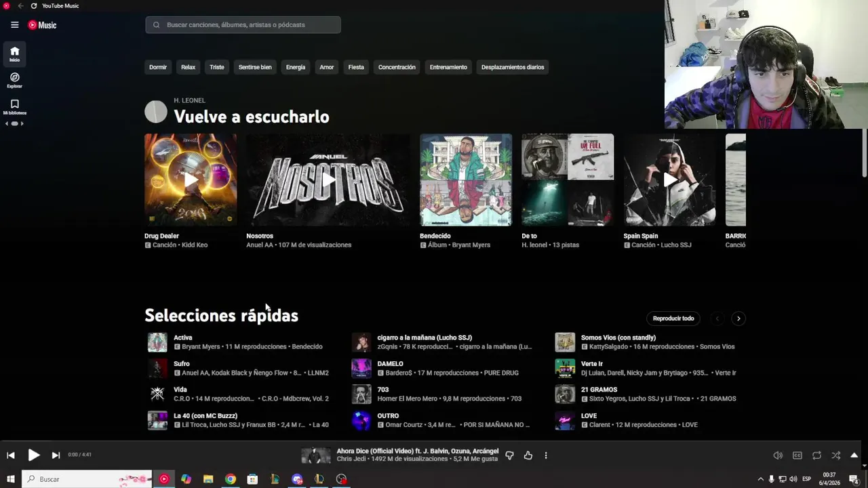Open the hamburger guide menu
The image size is (868, 488).
pos(14,25)
